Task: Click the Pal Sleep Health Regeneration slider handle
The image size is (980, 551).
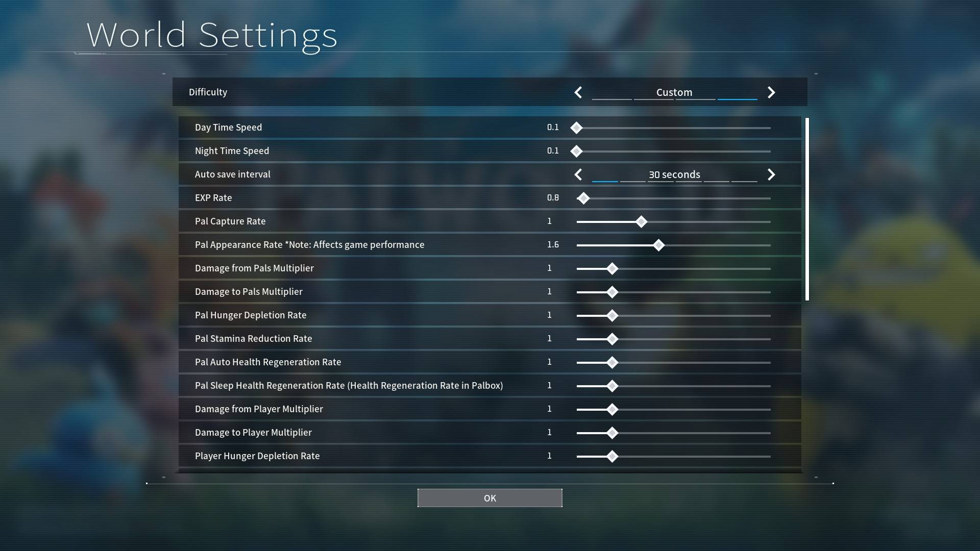Action: tap(612, 386)
